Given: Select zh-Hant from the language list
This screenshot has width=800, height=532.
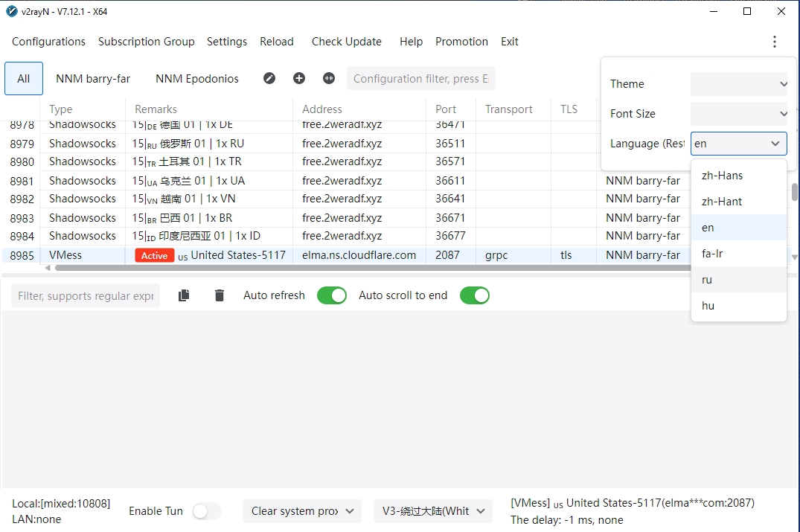Looking at the screenshot, I should pos(739,202).
